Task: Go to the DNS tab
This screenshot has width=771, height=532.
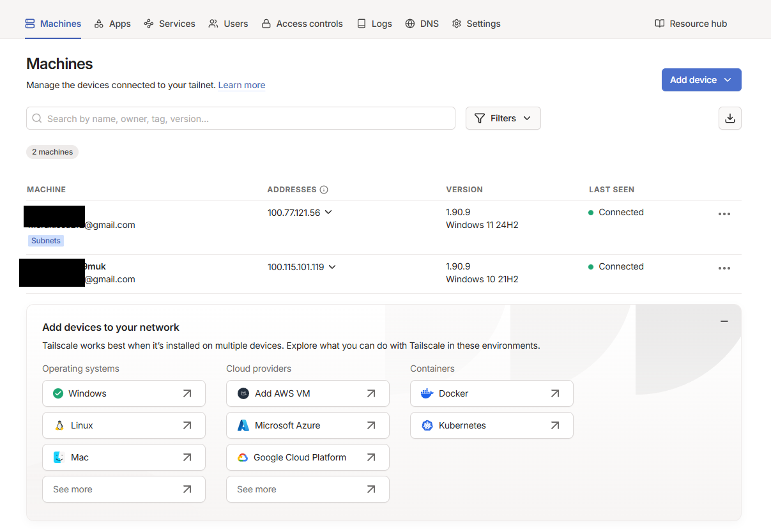Action: click(x=422, y=24)
